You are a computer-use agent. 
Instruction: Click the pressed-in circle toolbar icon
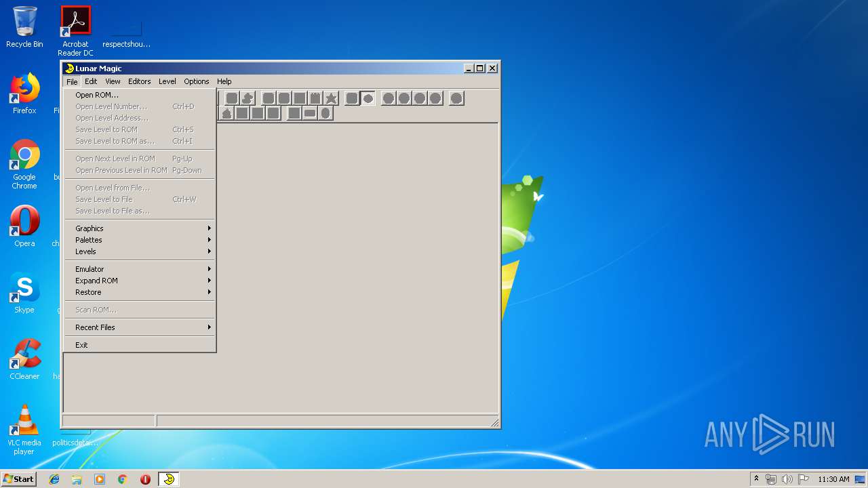pos(368,98)
